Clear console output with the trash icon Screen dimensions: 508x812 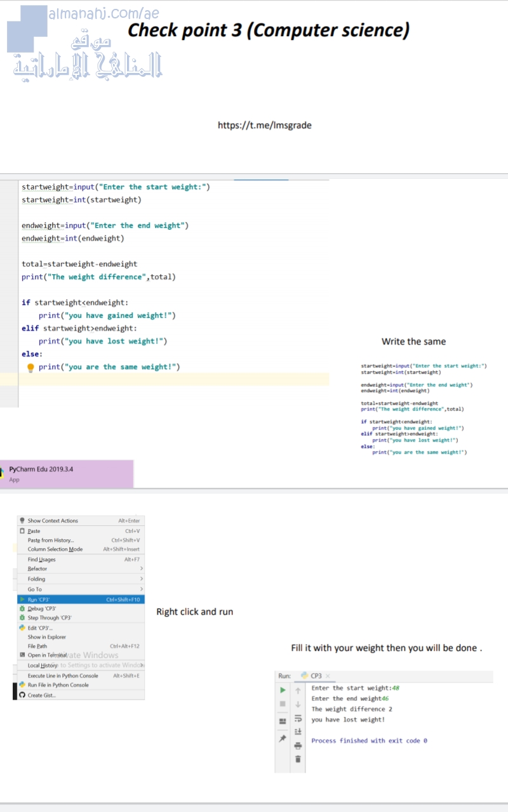[297, 759]
